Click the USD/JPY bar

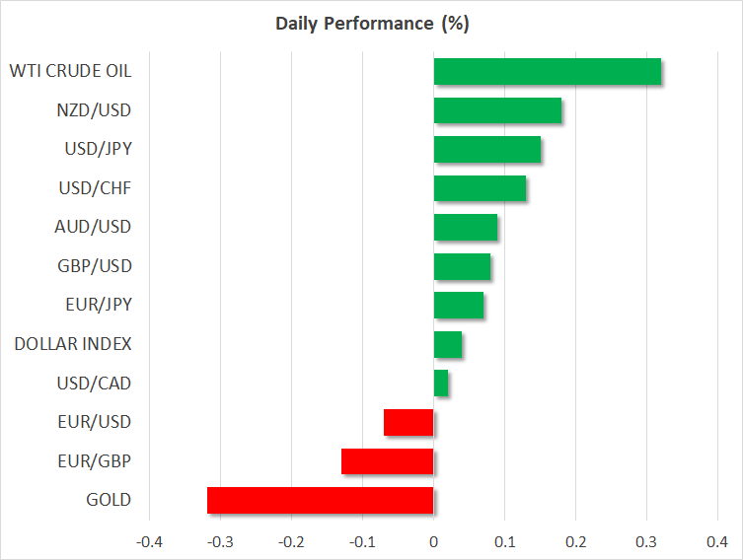(486, 150)
